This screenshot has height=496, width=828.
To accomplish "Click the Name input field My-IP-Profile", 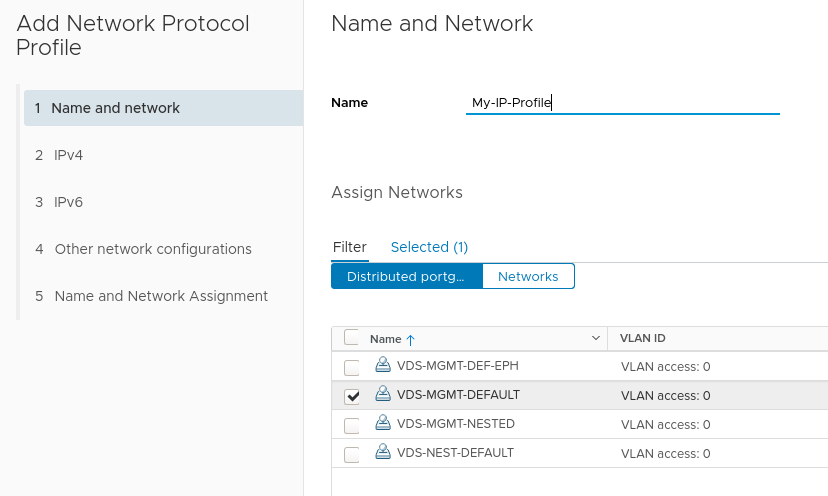I will 623,102.
